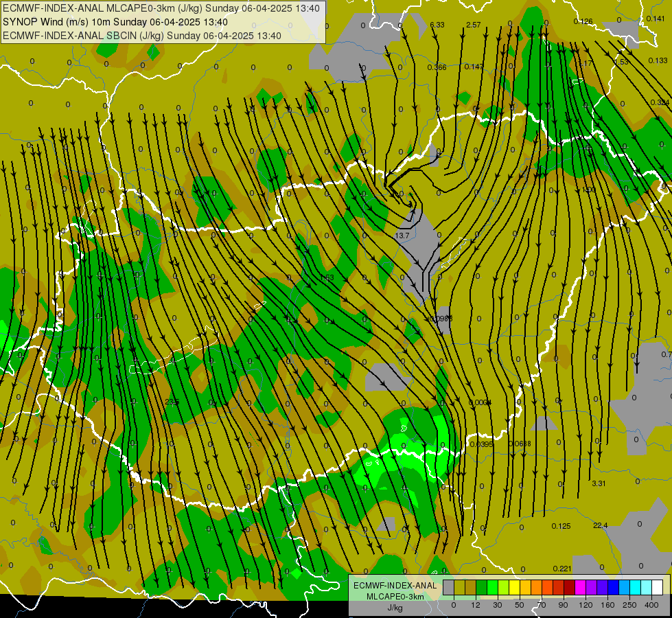This screenshot has height=618, width=672.
Task: Click the SYNOP Wind 10m header line
Action: tap(115, 22)
